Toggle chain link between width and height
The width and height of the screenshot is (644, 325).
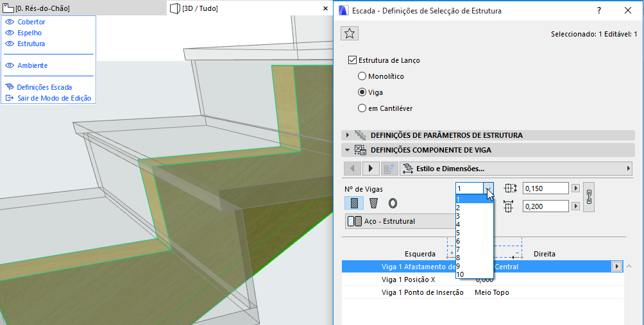589,197
